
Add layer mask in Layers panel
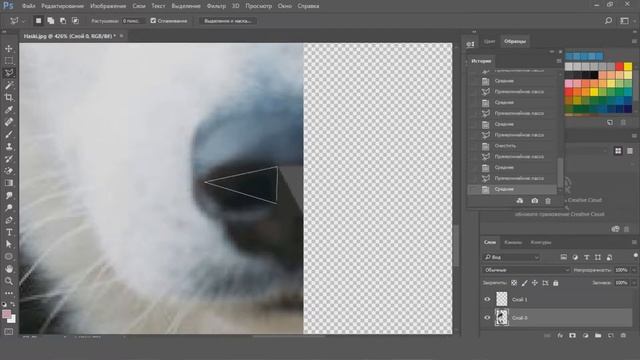pos(572,336)
